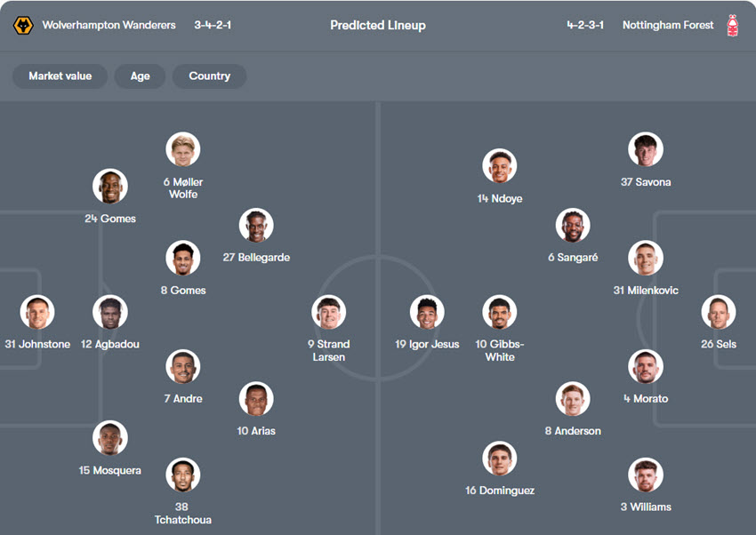
Task: Toggle the Country filter chip
Action: tap(209, 76)
